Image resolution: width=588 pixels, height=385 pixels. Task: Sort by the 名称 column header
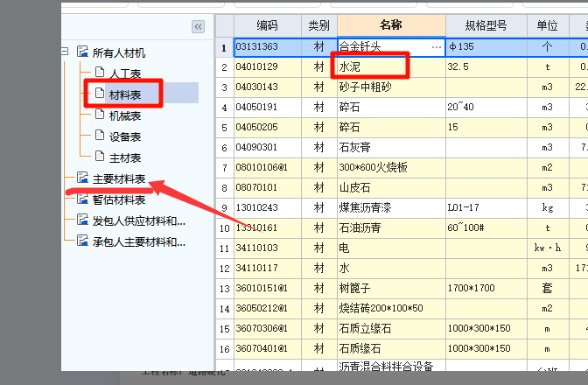[x=391, y=25]
